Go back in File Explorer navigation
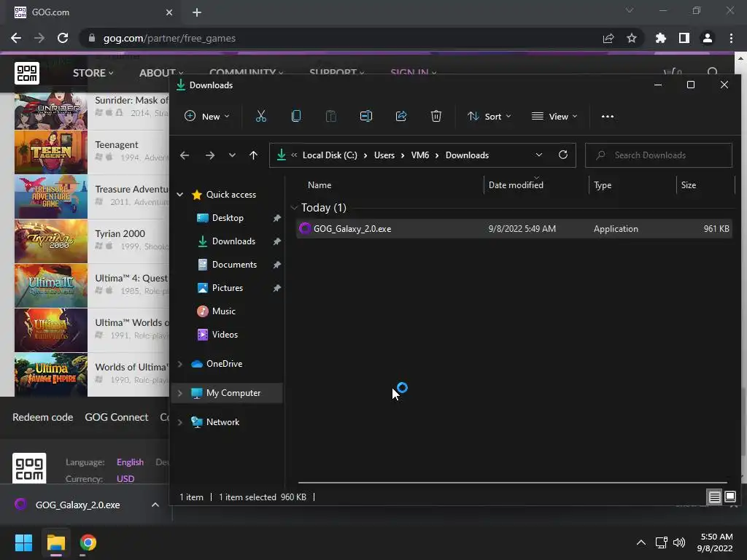Image resolution: width=747 pixels, height=560 pixels. (185, 155)
